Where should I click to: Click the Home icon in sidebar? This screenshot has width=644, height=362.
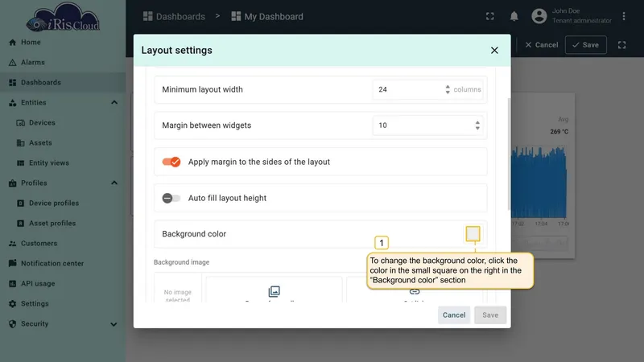point(12,43)
